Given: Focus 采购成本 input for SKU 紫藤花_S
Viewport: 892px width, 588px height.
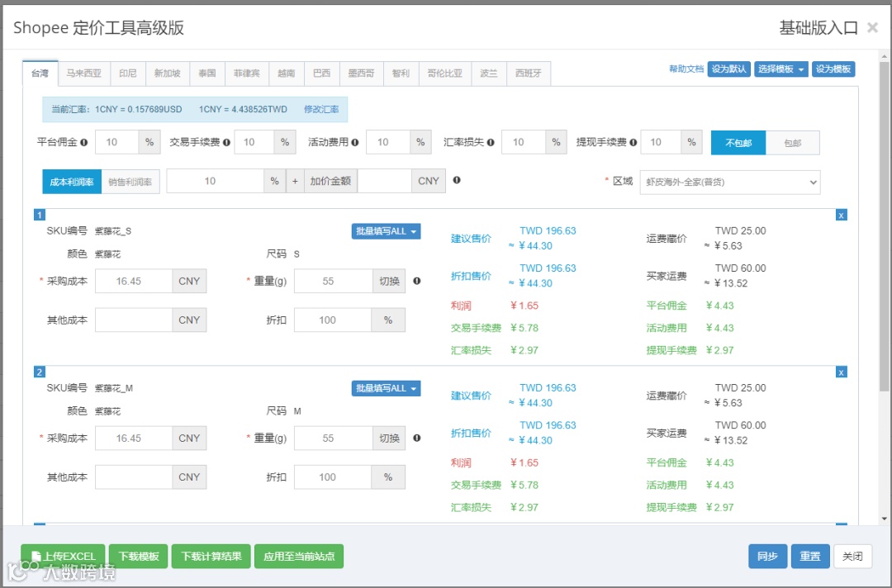Looking at the screenshot, I should [x=134, y=281].
